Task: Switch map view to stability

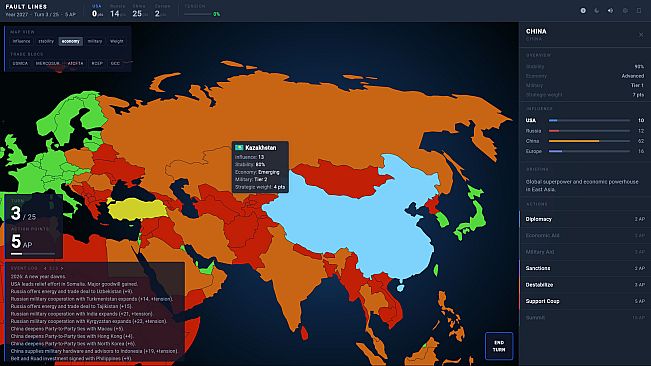Action: pos(46,41)
